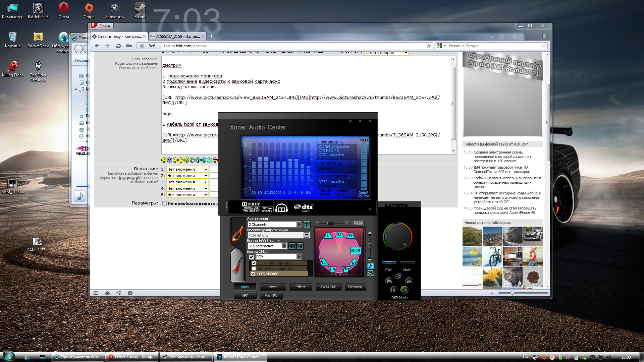Open the Opera main menu button
Viewport: 644px width, 362px height.
pos(102,26)
